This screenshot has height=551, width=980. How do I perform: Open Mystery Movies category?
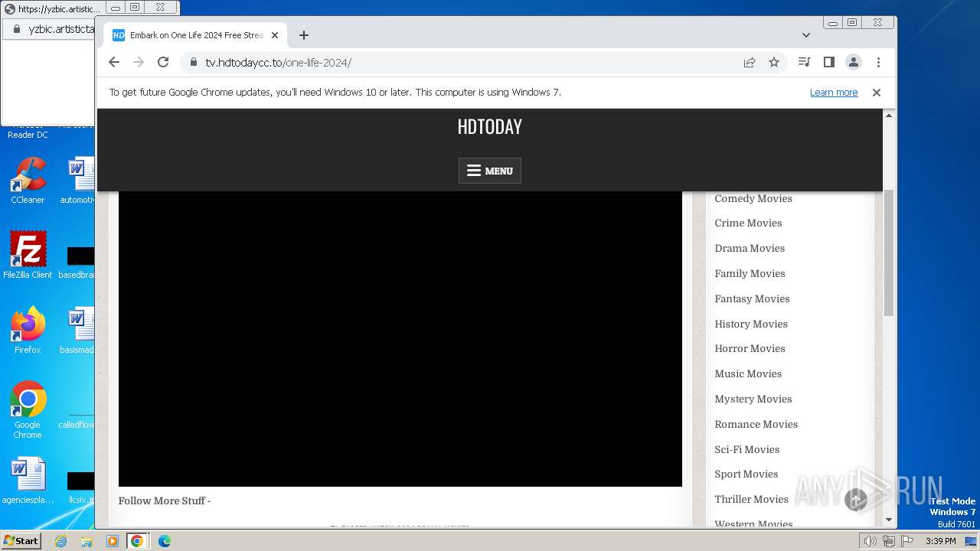[x=753, y=399]
